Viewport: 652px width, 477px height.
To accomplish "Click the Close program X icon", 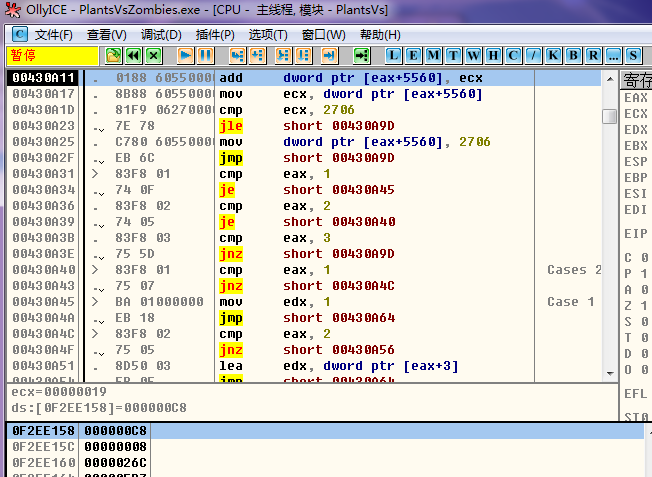I will pyautogui.click(x=153, y=55).
